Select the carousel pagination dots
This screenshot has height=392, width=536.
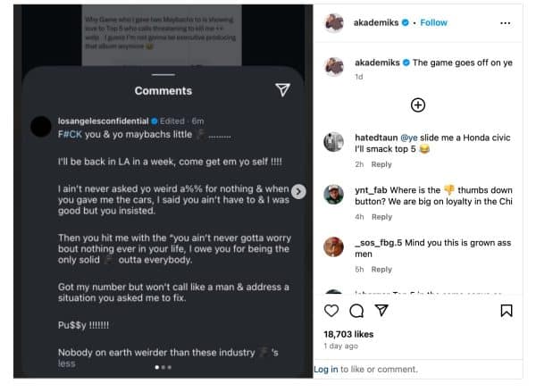click(163, 367)
